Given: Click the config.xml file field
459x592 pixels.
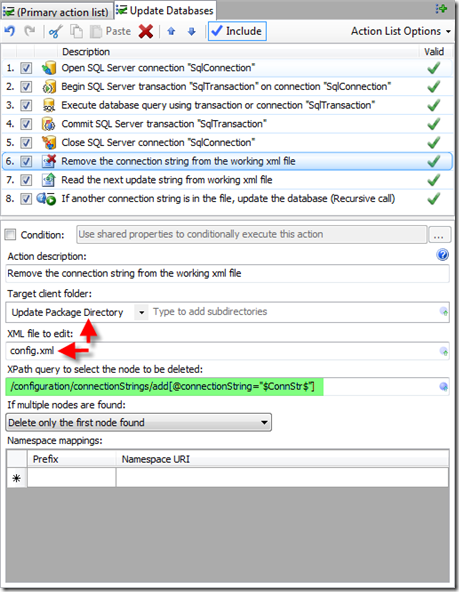Looking at the screenshot, I should pyautogui.click(x=223, y=351).
